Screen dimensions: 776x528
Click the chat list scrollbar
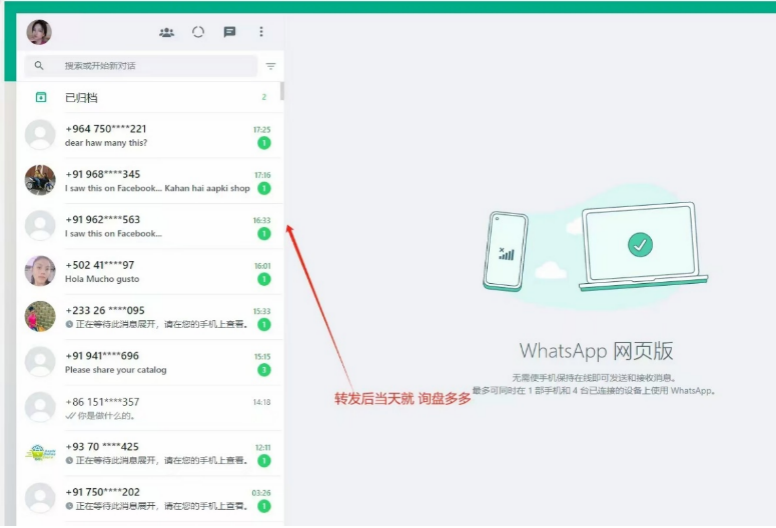coord(282,91)
